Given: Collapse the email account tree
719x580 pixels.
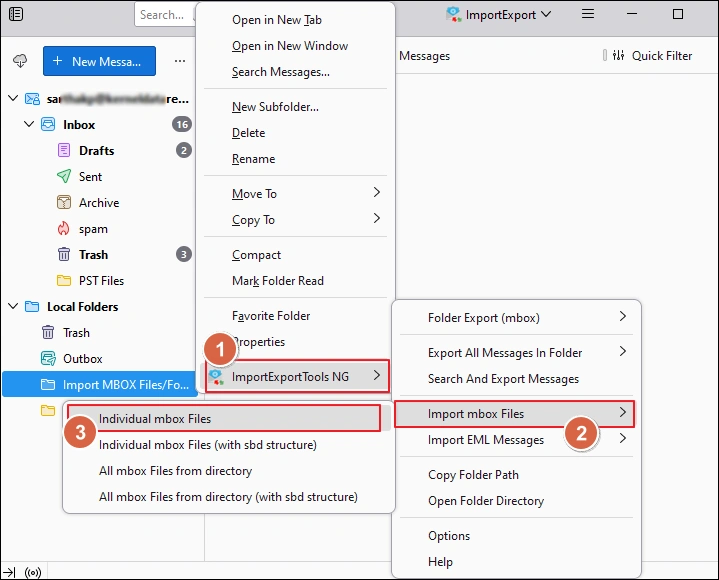Looking at the screenshot, I should (13, 98).
